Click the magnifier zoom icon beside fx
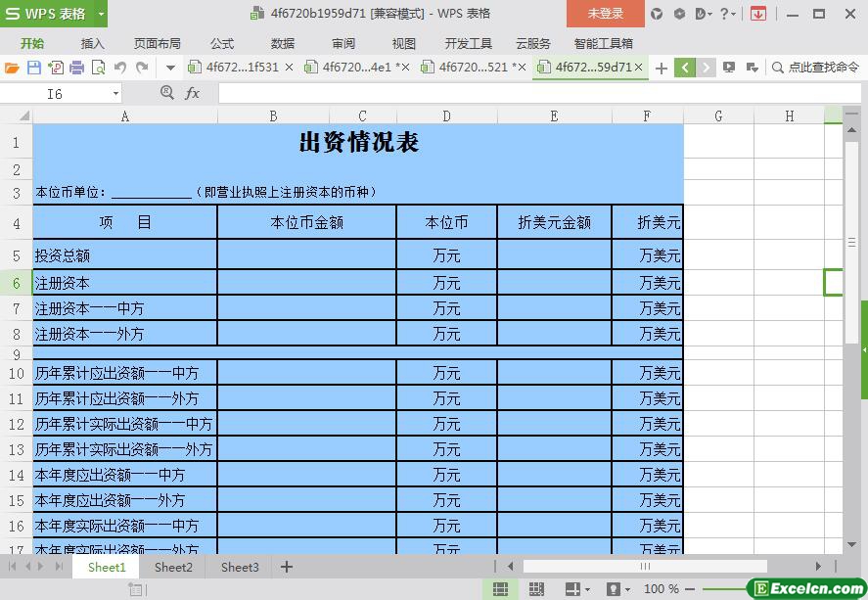 [166, 92]
